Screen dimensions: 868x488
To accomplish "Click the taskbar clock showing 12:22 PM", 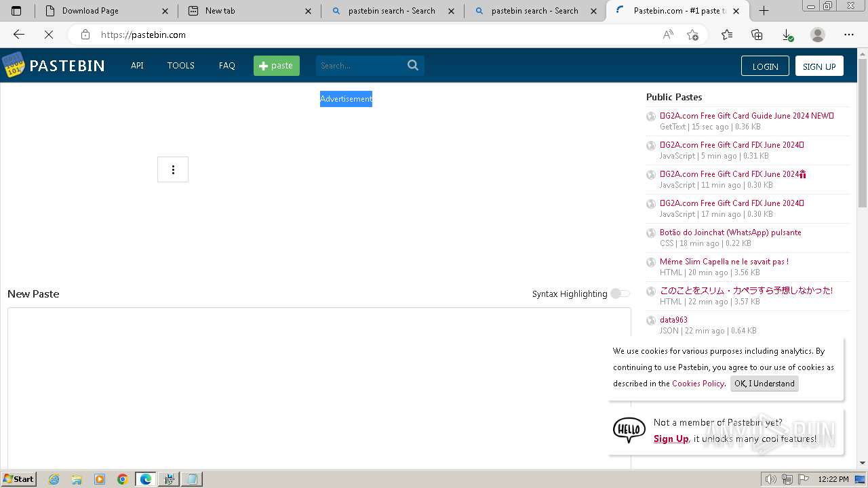I will (x=833, y=479).
